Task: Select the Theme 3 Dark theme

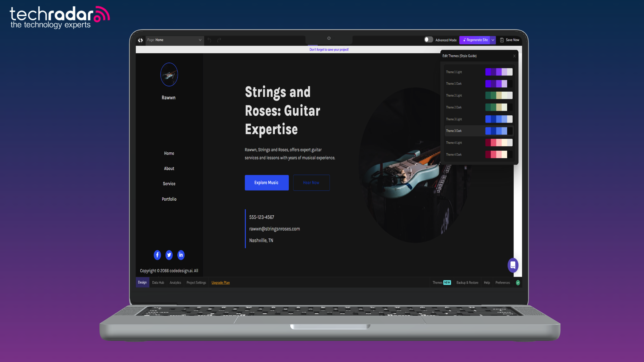Action: 479,131
